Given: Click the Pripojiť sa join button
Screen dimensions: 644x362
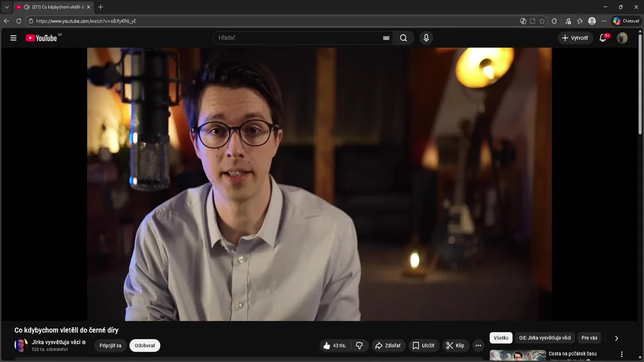Looking at the screenshot, I should tap(110, 345).
